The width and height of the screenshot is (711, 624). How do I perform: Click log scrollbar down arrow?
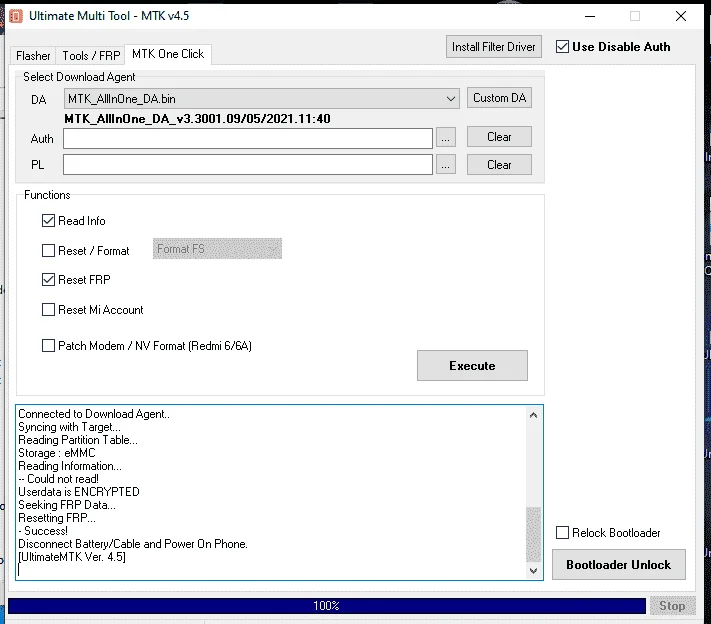click(533, 571)
